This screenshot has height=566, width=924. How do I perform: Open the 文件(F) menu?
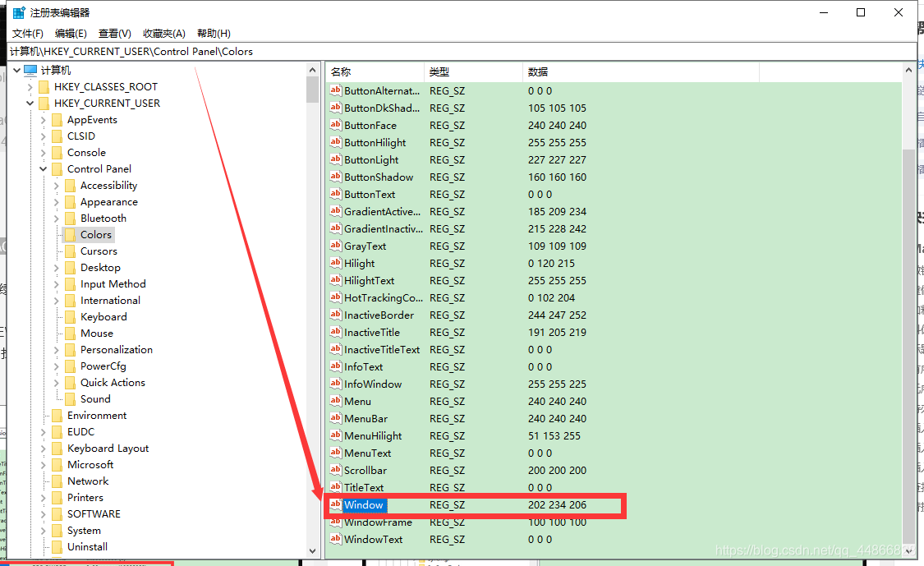(x=28, y=34)
